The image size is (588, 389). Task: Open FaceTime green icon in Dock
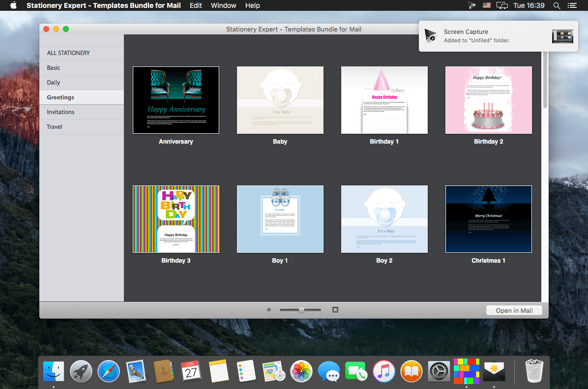click(356, 371)
